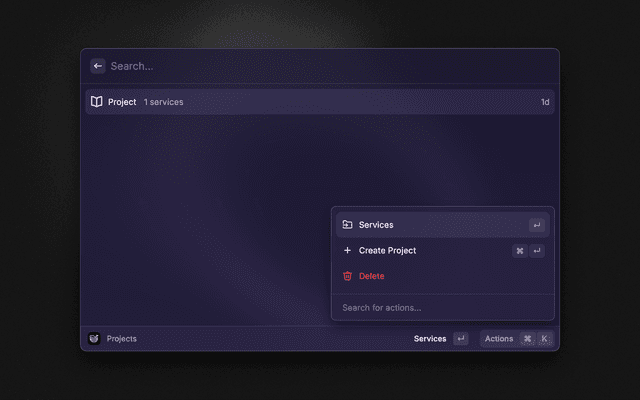Click the "1 services" subtitle text
The height and width of the screenshot is (400, 640).
click(x=163, y=102)
